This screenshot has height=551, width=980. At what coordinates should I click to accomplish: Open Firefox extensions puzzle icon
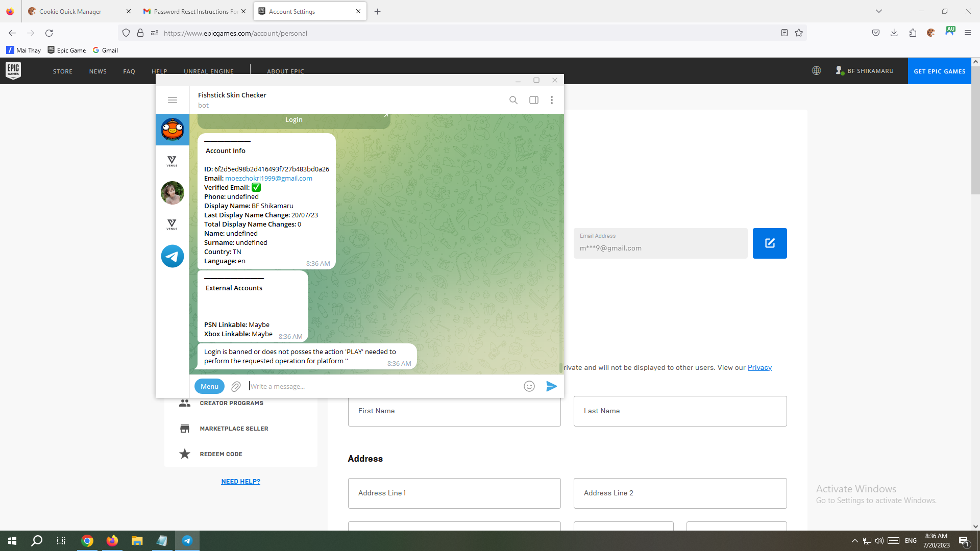coord(913,33)
